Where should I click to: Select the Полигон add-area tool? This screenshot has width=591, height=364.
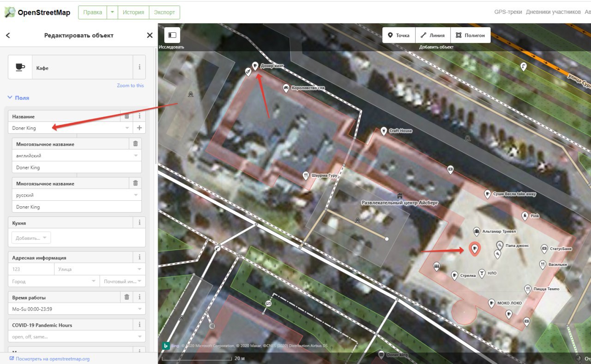coord(470,35)
